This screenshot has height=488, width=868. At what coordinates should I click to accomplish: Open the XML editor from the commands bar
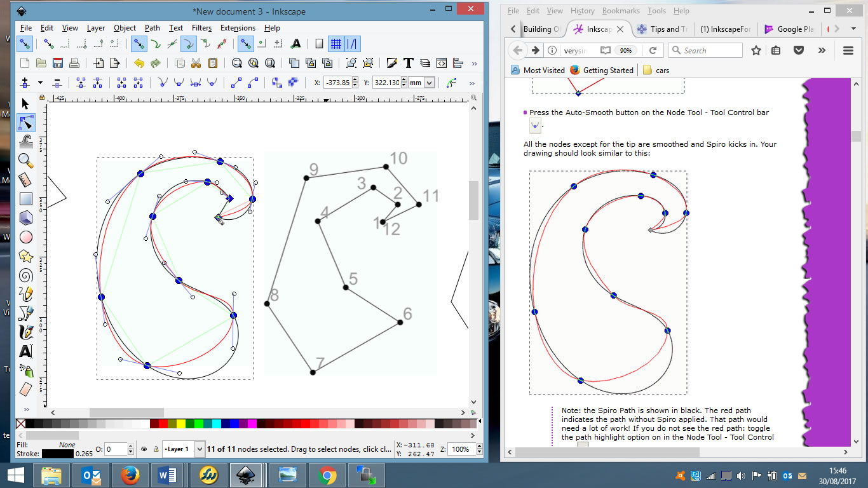[x=442, y=64]
